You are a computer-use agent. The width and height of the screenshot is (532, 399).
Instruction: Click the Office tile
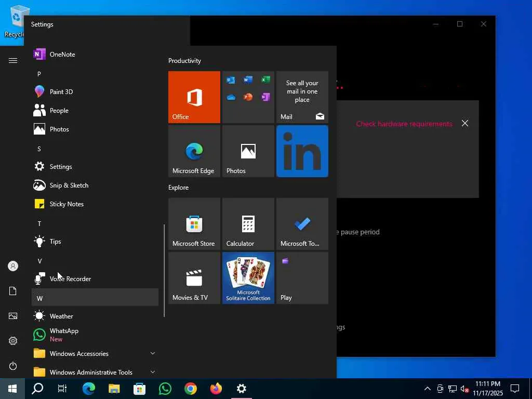point(194,97)
